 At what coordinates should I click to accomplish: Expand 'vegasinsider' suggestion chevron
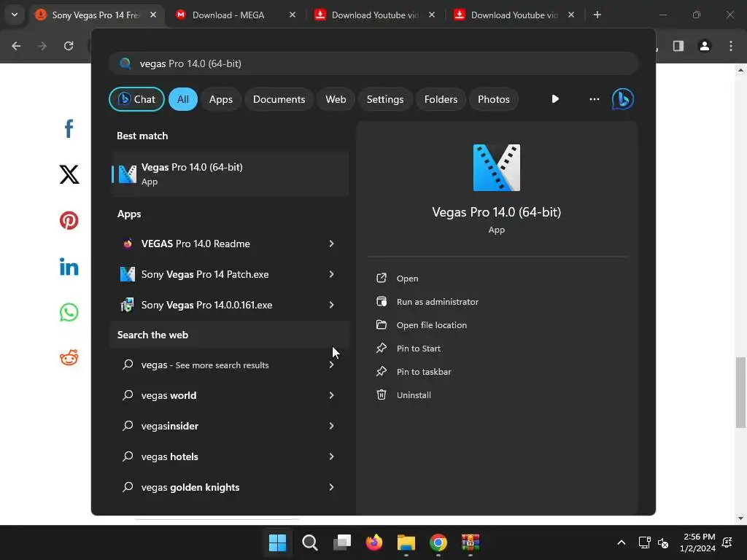(331, 426)
